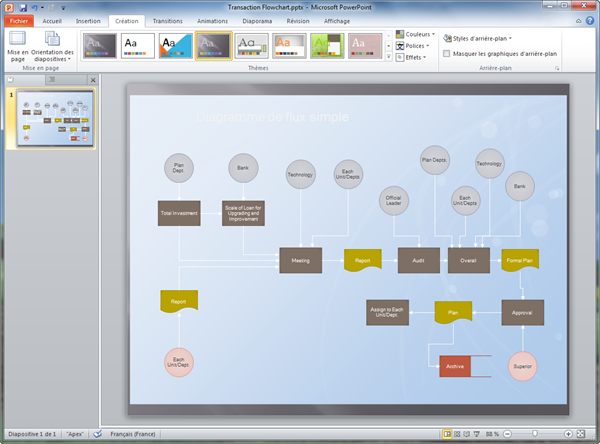Click Diapositive 1 de 1 status indicator

coord(32,434)
